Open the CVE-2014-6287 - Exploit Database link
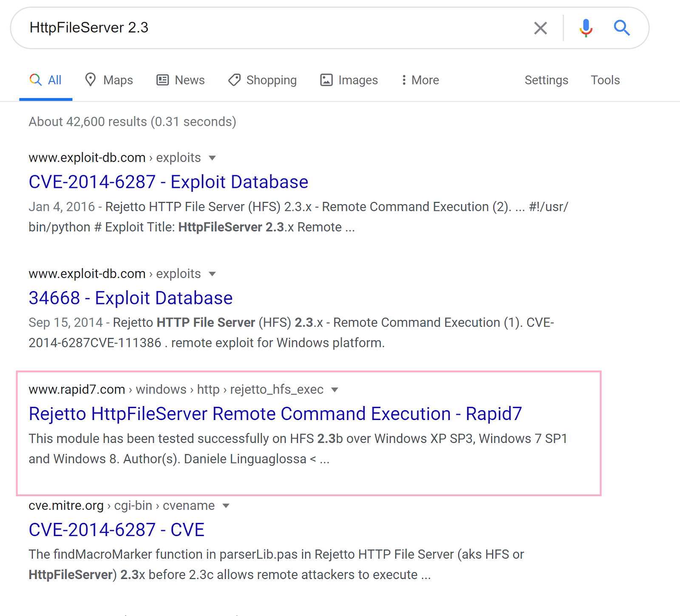 (168, 182)
